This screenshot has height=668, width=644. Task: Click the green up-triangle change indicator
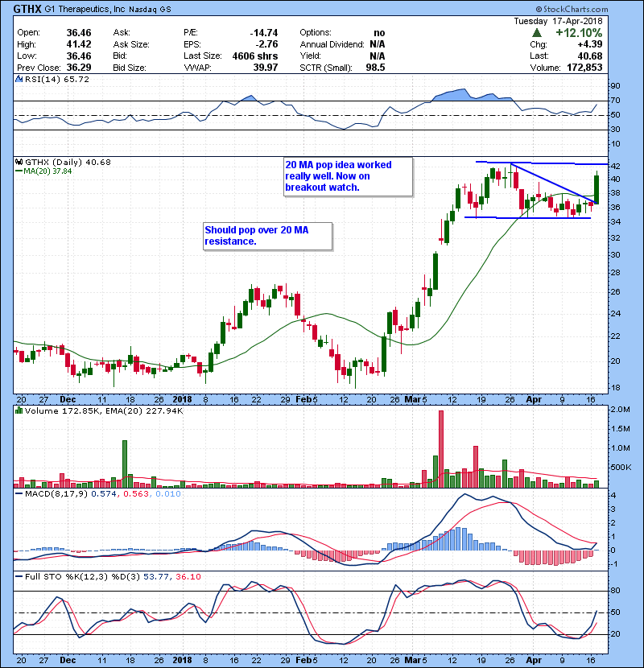(537, 33)
